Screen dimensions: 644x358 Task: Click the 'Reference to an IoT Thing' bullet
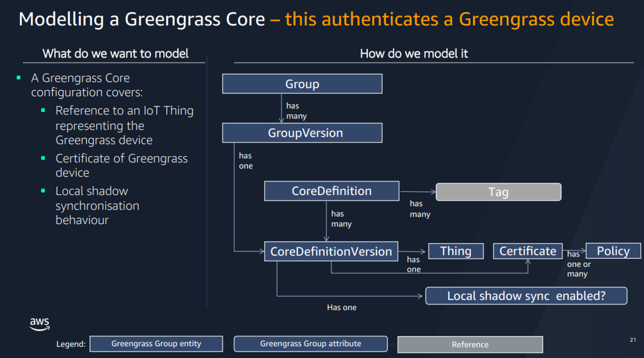(125, 126)
